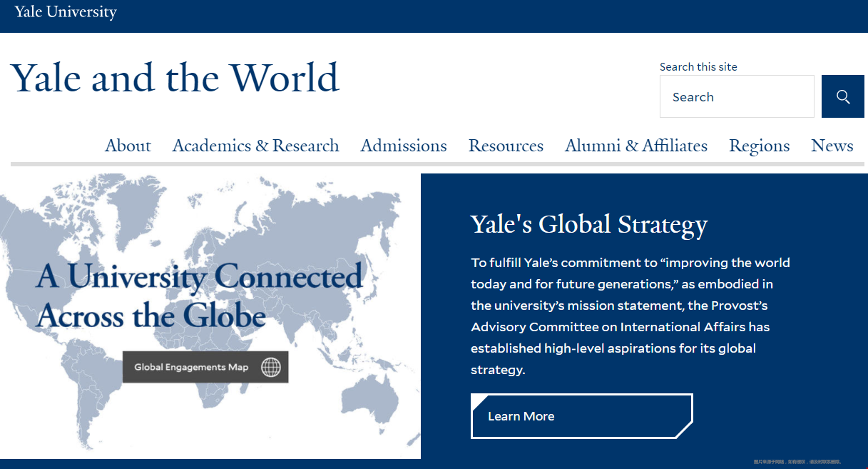The height and width of the screenshot is (469, 868).
Task: Click the Search this site input field
Action: (737, 96)
